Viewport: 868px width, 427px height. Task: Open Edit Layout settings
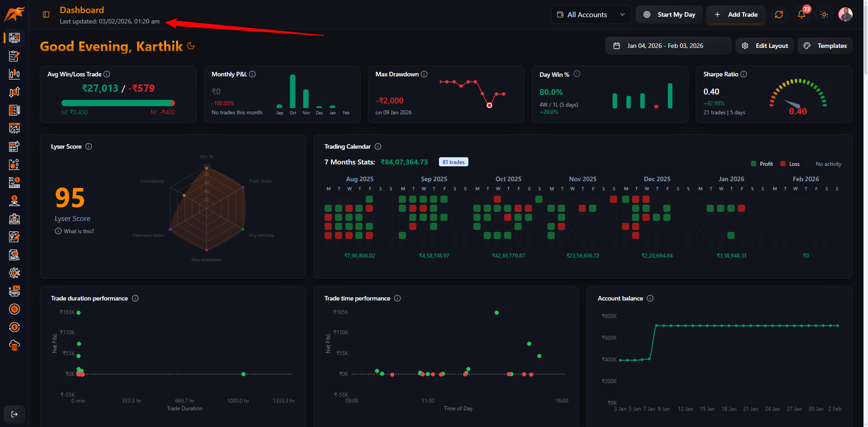coord(764,45)
